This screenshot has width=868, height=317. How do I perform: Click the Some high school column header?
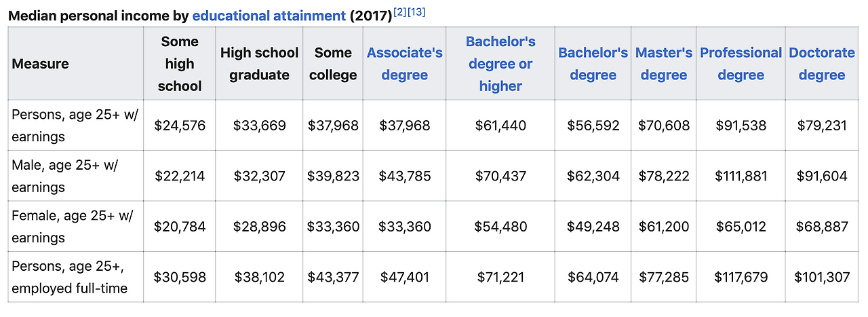coord(180,64)
